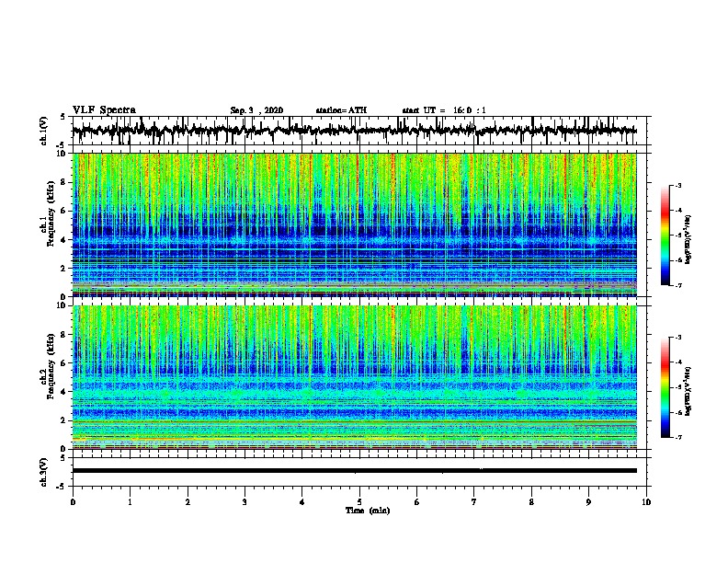
Task: Click the "VLF Spectra" title text
Action: 104,110
